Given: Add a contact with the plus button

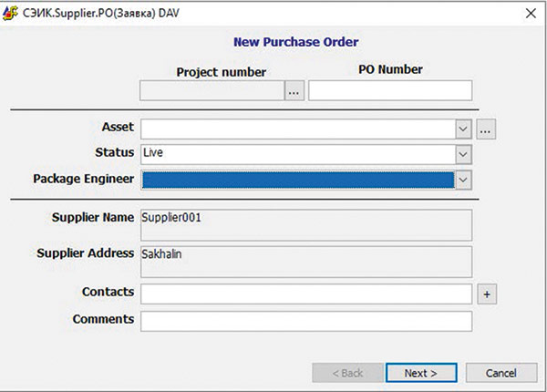Looking at the screenshot, I should [487, 294].
